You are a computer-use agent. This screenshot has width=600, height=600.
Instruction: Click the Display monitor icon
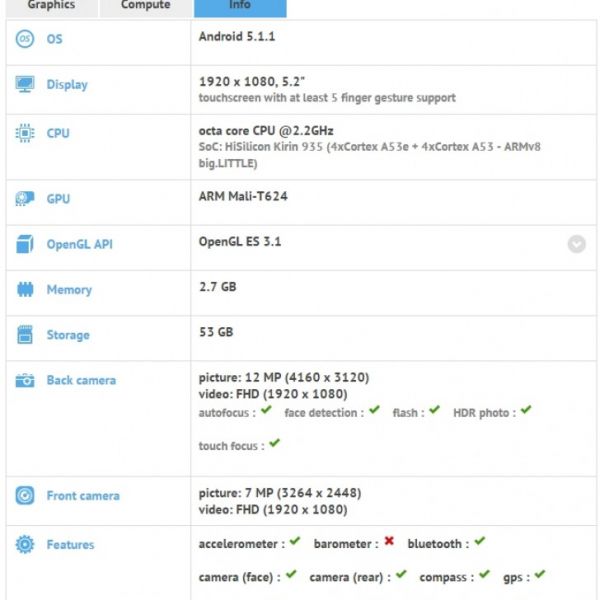pos(25,85)
